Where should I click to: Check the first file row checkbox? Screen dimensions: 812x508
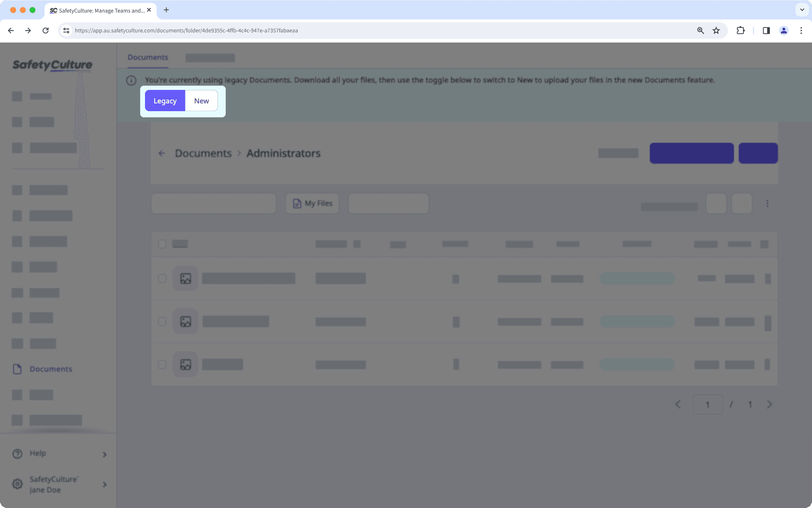coord(162,279)
